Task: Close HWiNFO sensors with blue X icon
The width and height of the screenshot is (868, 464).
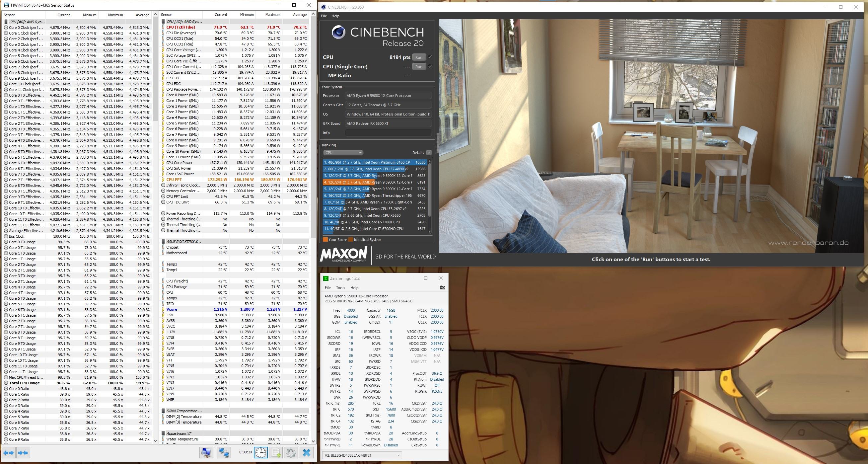Action: (x=307, y=452)
